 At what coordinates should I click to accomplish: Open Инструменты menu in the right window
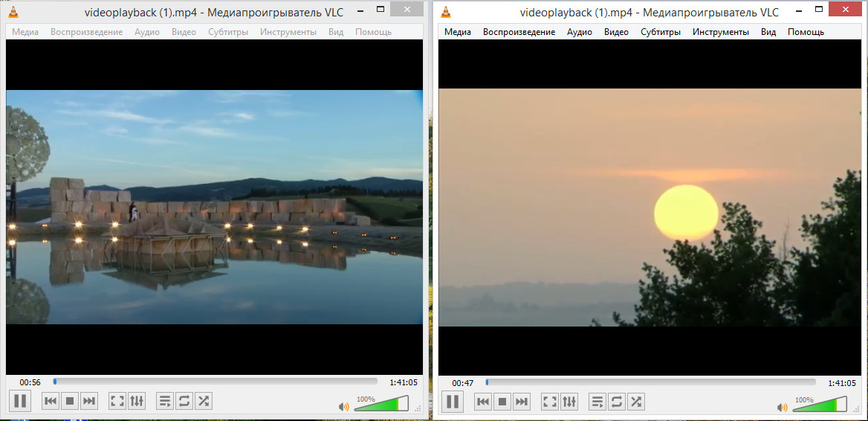720,32
